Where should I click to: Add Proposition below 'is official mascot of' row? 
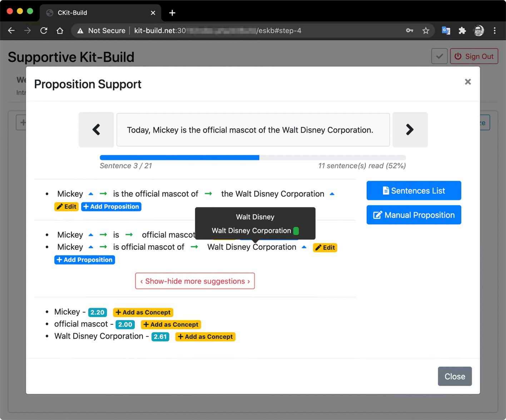tap(85, 260)
